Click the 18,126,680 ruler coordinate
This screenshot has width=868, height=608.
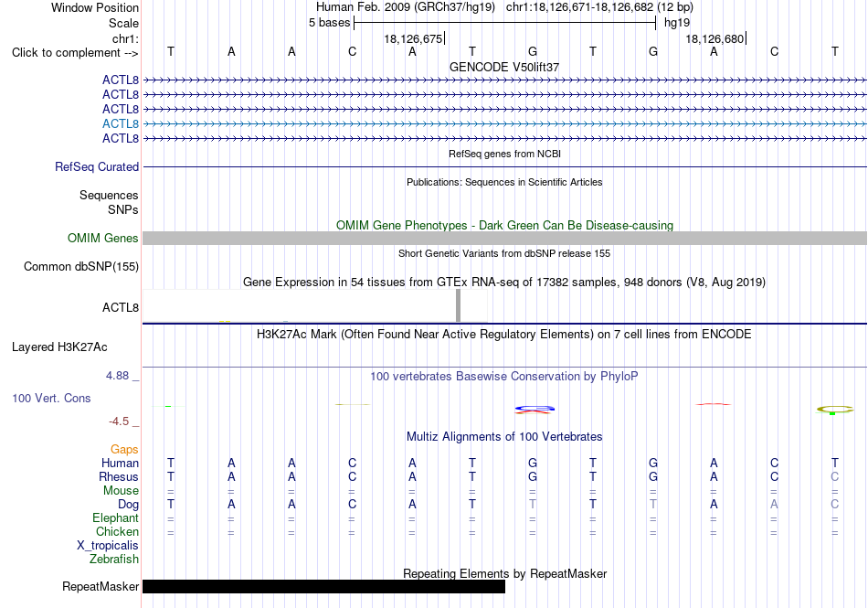[715, 38]
